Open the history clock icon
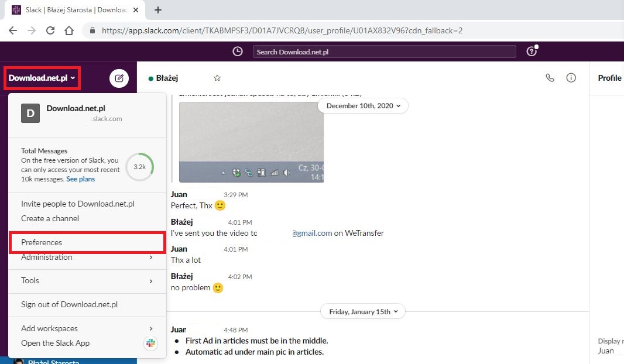624x364 pixels. point(238,51)
